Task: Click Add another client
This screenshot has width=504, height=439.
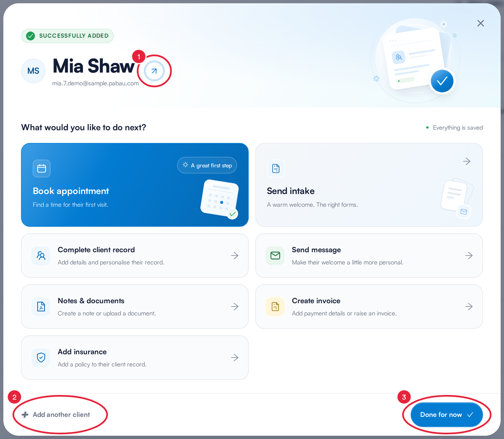Action: pos(56,415)
